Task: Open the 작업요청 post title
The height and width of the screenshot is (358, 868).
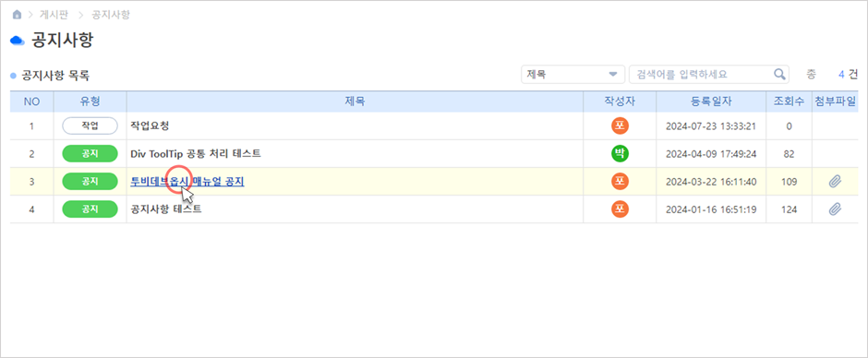Action: 150,125
